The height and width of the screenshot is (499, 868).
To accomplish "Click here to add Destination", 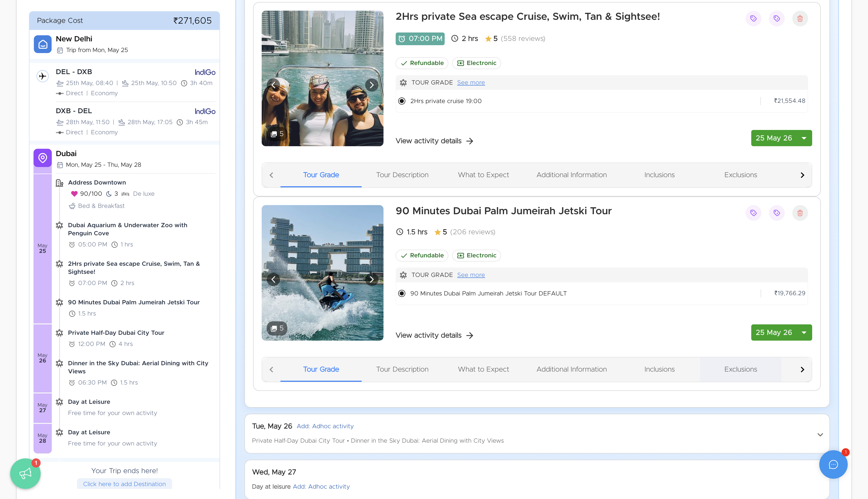I will (124, 484).
